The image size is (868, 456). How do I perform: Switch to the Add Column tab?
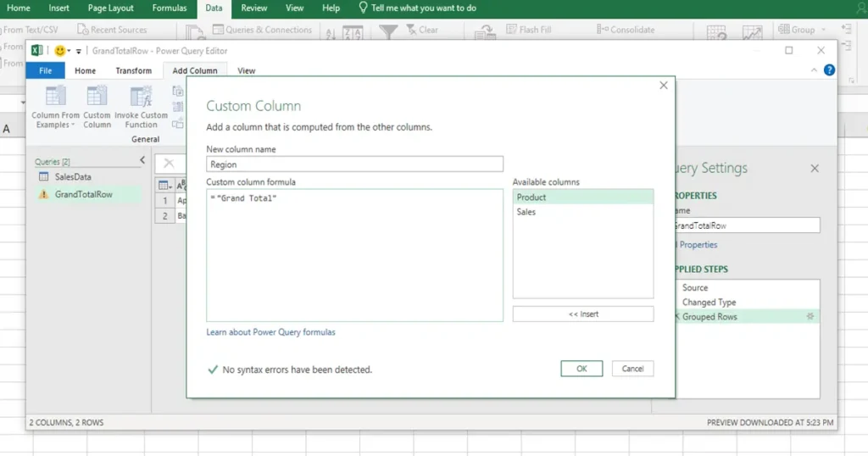coord(195,71)
